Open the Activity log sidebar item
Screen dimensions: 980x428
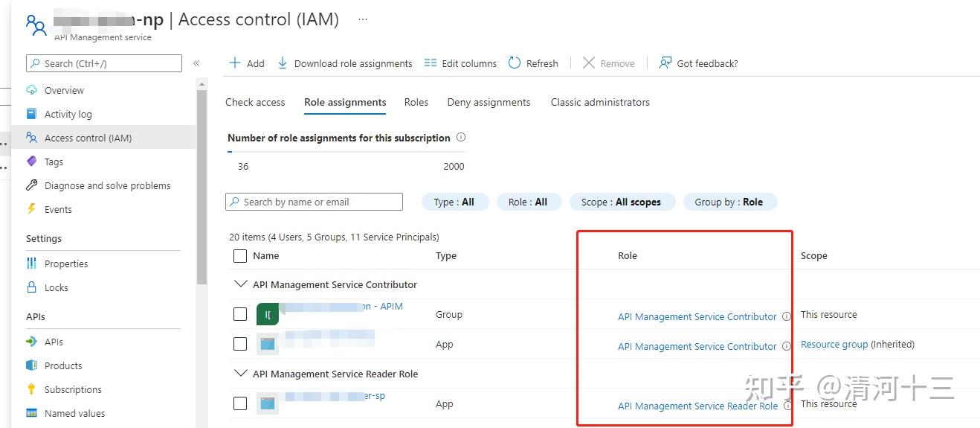[x=68, y=114]
